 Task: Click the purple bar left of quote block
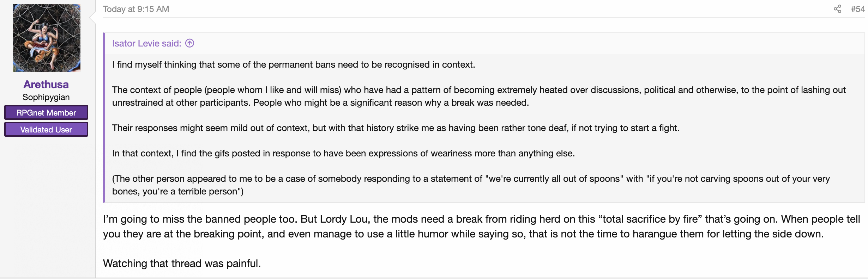tap(104, 118)
